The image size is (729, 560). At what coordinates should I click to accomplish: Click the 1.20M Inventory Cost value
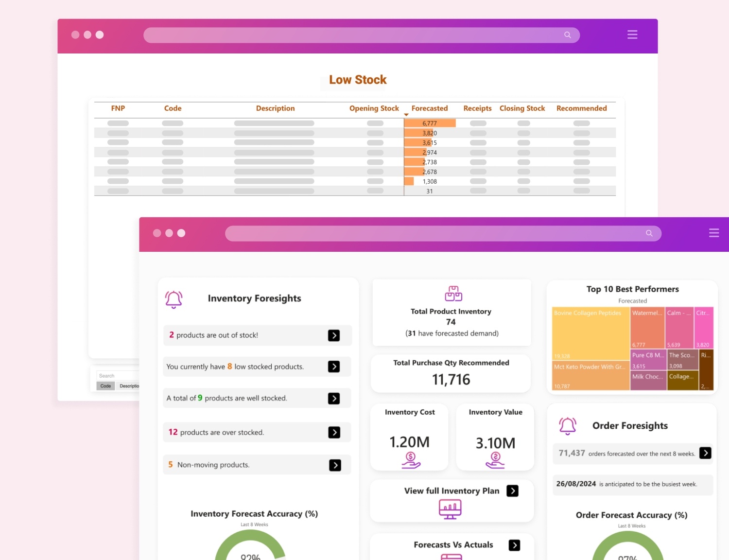coord(409,442)
